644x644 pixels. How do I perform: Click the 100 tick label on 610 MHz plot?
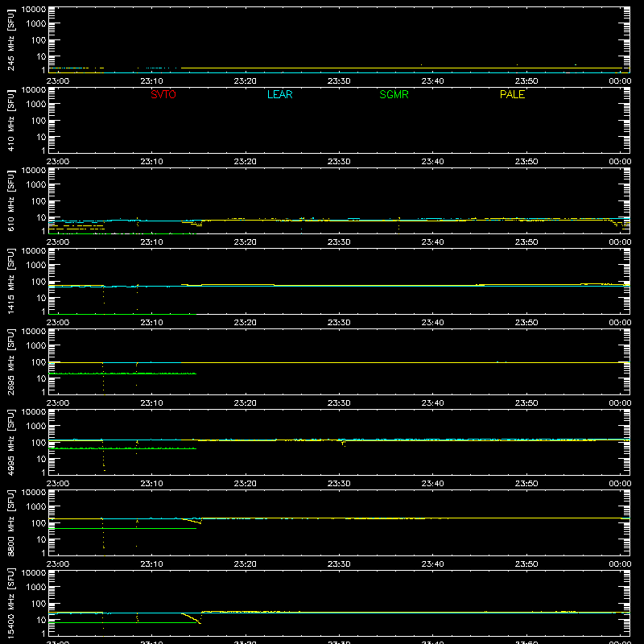click(39, 201)
